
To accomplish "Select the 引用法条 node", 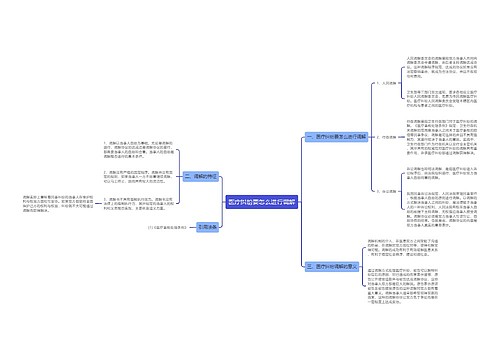I will coord(207,227).
